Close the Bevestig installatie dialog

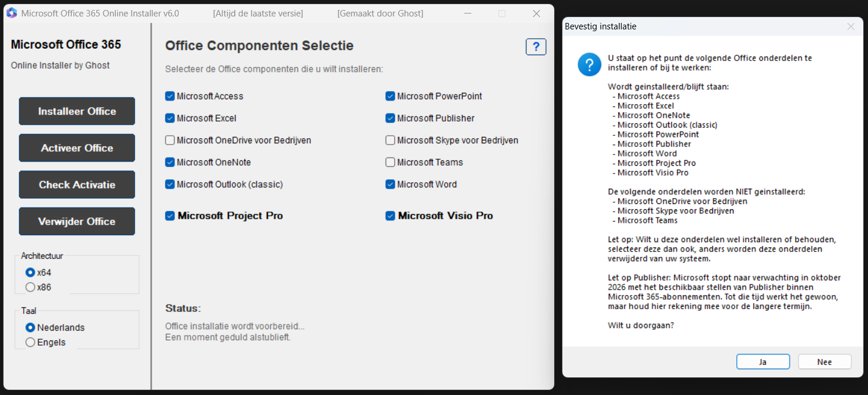click(850, 26)
